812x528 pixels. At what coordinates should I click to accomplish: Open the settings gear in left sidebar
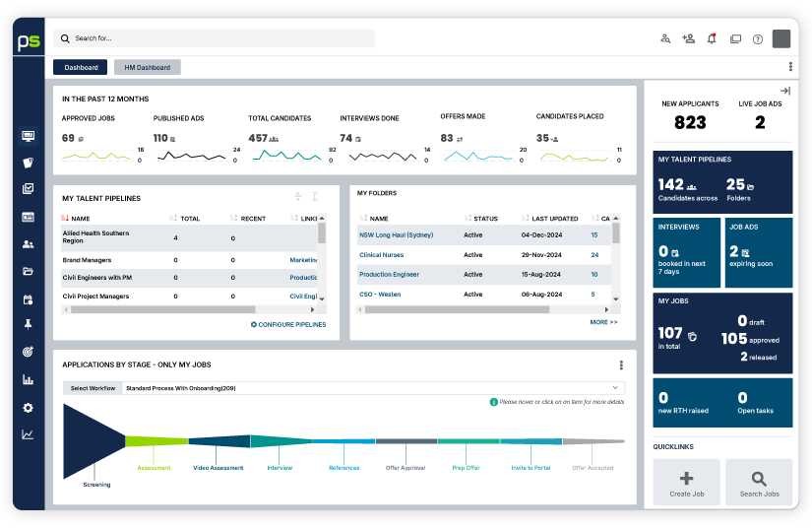pyautogui.click(x=28, y=408)
